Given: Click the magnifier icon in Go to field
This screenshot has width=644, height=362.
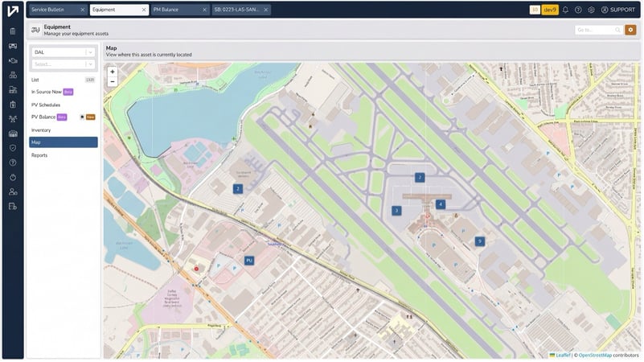Looking at the screenshot, I should pos(617,30).
